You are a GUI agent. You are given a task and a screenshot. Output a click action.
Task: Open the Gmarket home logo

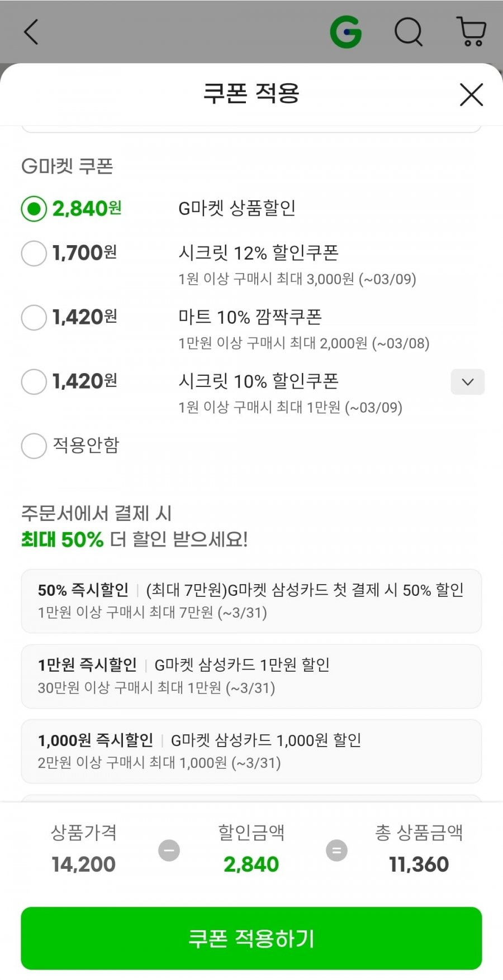tap(346, 32)
